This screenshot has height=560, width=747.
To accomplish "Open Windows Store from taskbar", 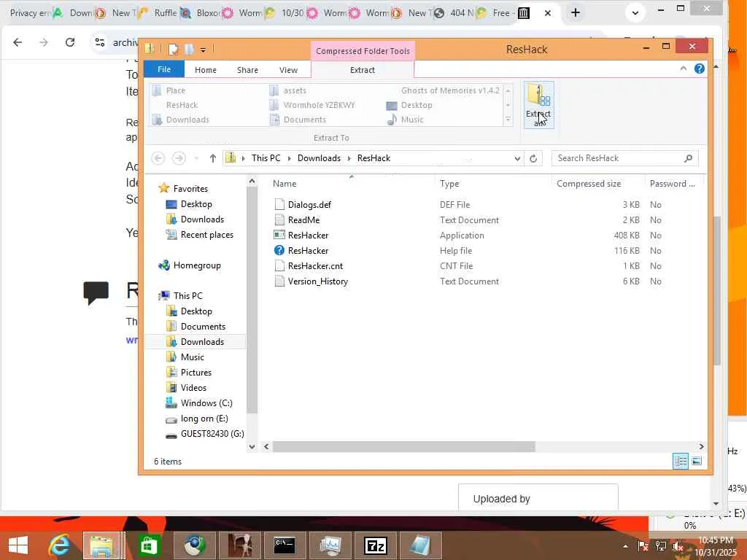I will [148, 545].
